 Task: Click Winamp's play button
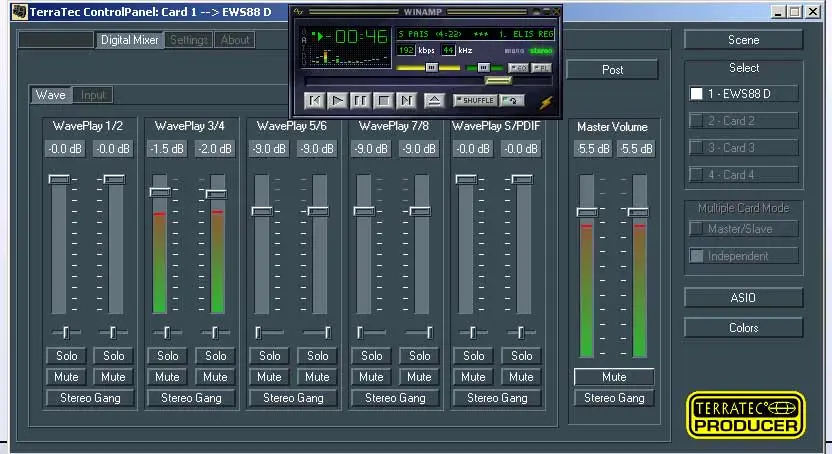click(x=337, y=100)
